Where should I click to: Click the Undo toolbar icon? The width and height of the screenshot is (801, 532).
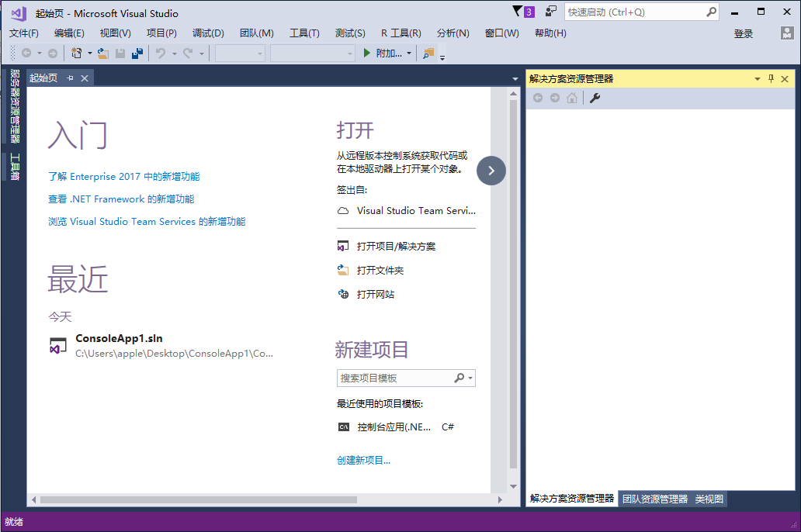click(160, 53)
